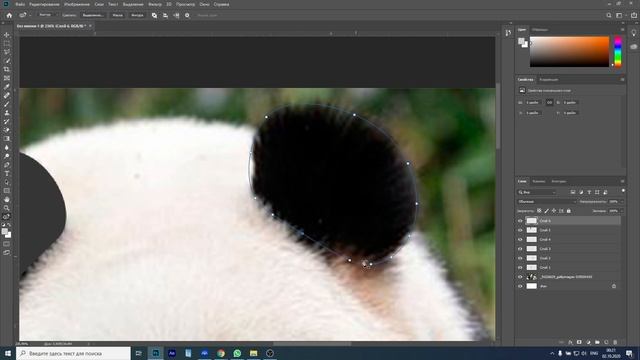Select the Frame tool
Screen dimensions: 640x360
tap(7, 78)
